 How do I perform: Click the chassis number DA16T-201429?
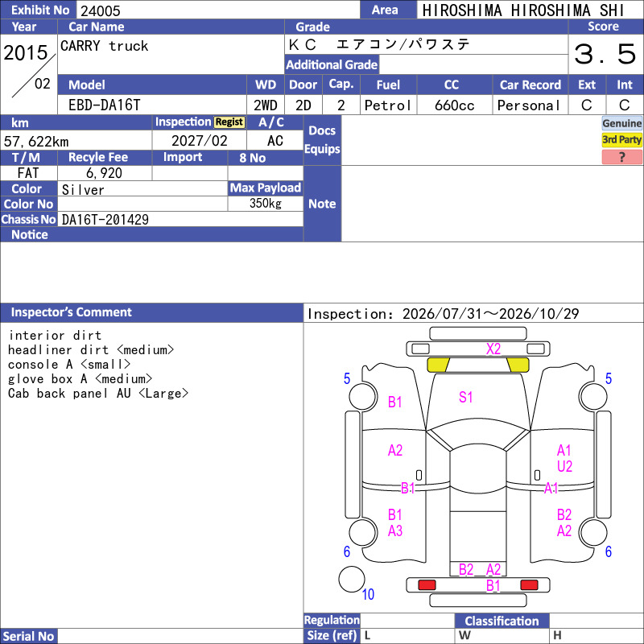pyautogui.click(x=105, y=220)
